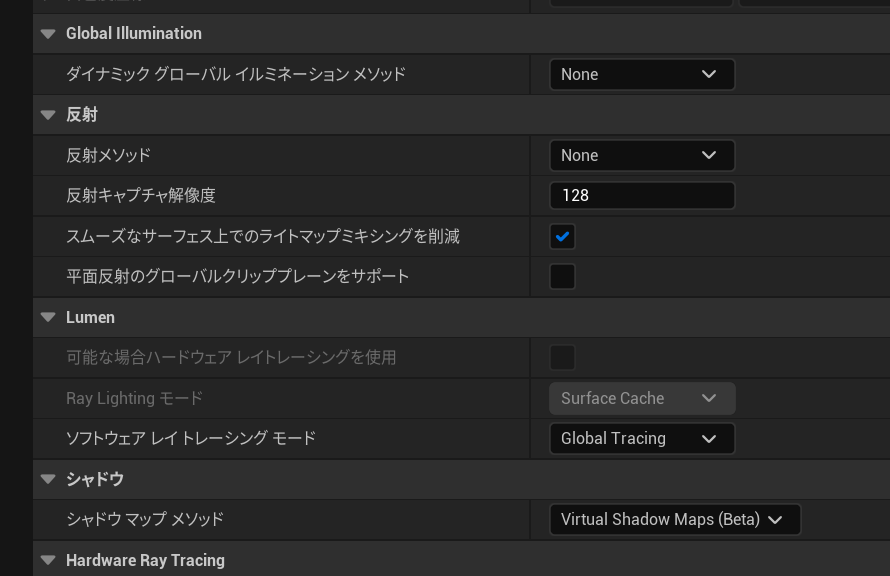Open the ダイナミック グローバル イルミネーション メソッド dropdown

click(x=642, y=74)
